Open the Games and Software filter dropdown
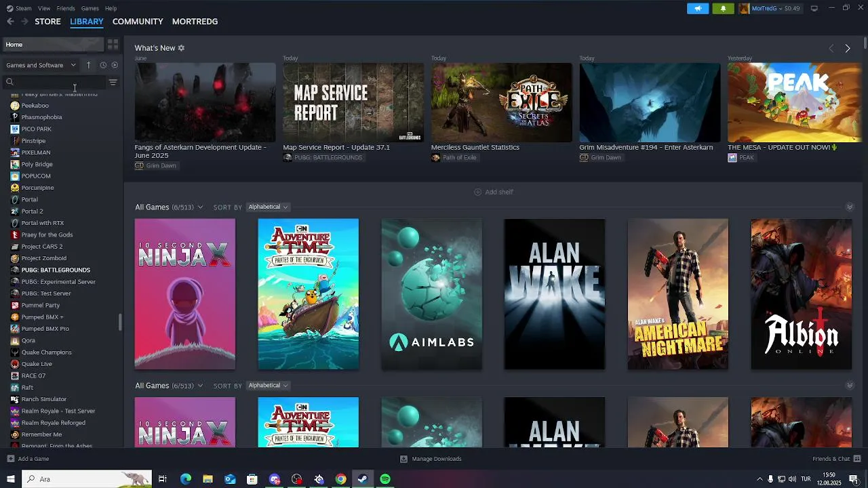The height and width of the screenshot is (488, 868). click(41, 65)
